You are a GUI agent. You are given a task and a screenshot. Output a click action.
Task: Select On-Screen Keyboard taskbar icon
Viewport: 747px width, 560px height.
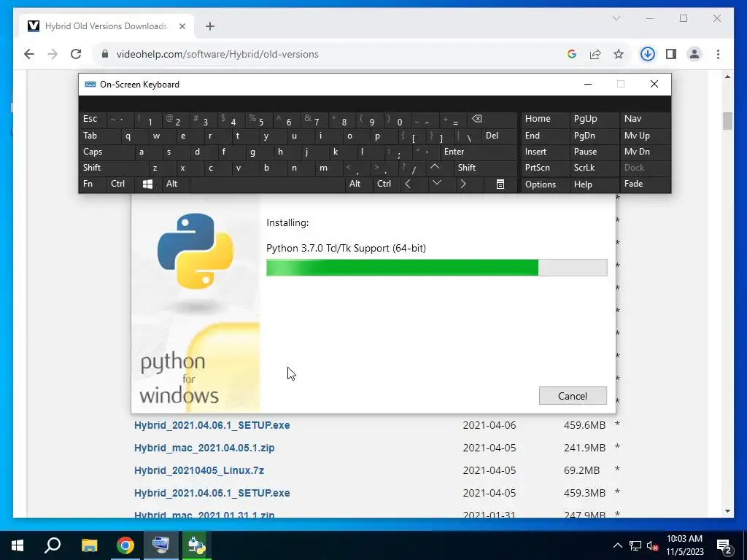[160, 545]
